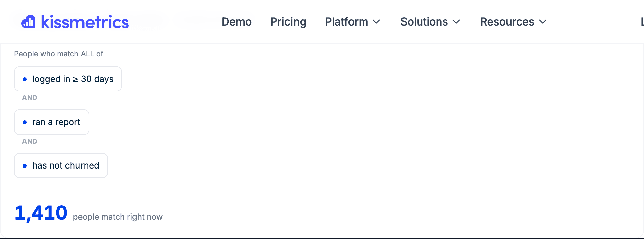
Task: Click the 'People who match ALL of' heading
Action: pyautogui.click(x=59, y=54)
